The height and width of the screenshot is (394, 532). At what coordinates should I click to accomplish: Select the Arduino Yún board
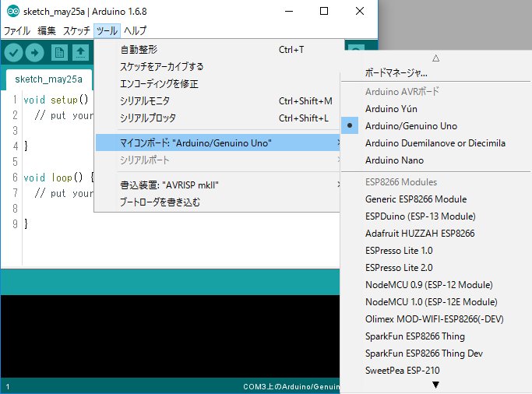436,109
